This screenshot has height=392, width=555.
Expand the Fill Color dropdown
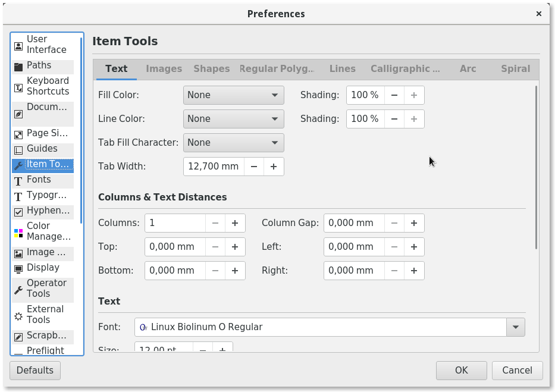pos(233,95)
